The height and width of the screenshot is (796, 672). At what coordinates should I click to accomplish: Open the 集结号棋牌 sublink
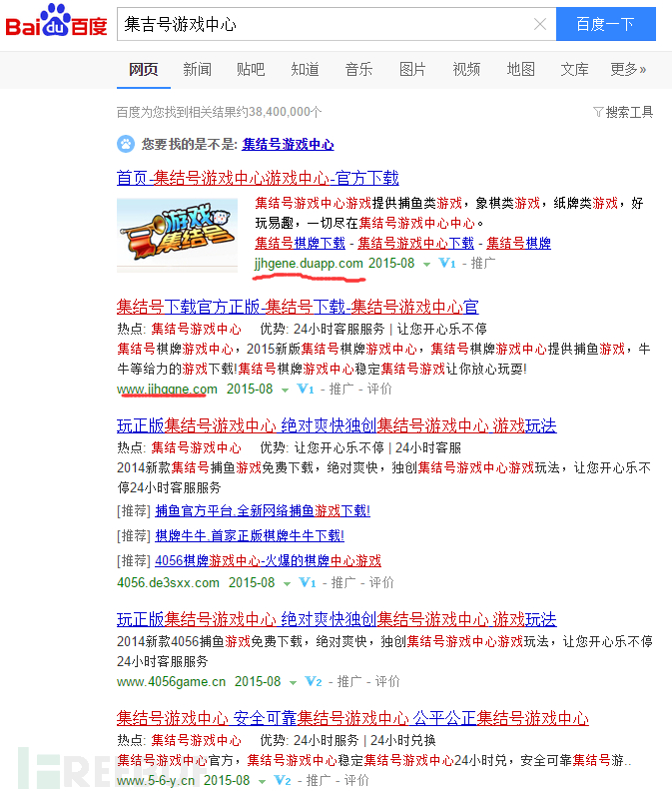tap(518, 243)
